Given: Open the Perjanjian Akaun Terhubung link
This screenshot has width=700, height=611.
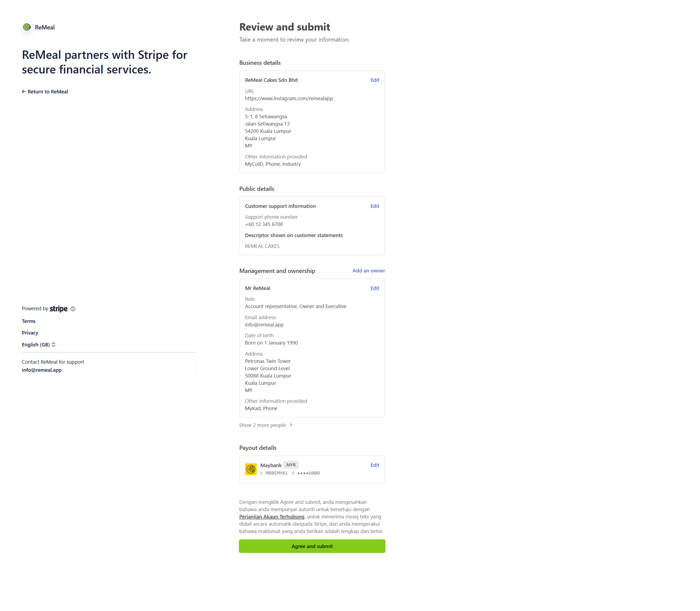Looking at the screenshot, I should point(272,517).
